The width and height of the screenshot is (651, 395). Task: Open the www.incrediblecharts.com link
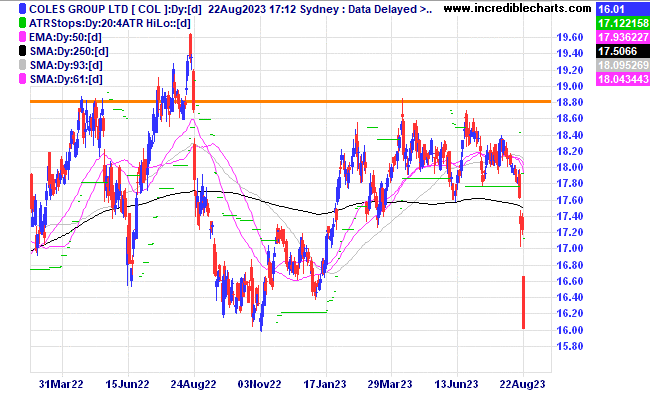(517, 8)
